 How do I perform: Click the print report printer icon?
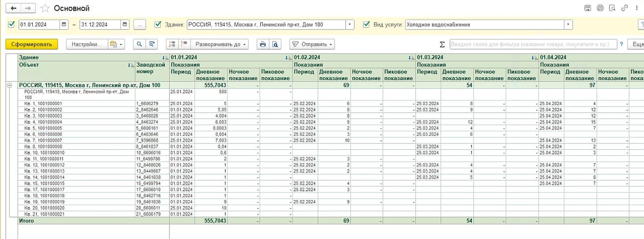[x=263, y=44]
